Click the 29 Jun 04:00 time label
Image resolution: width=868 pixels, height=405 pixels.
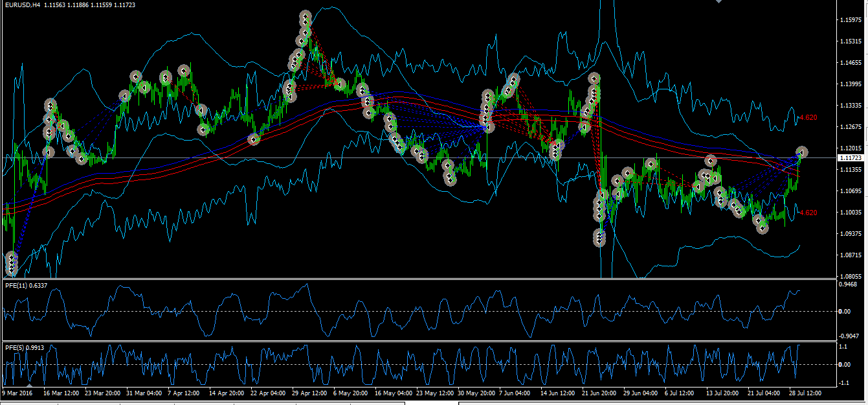click(x=641, y=393)
